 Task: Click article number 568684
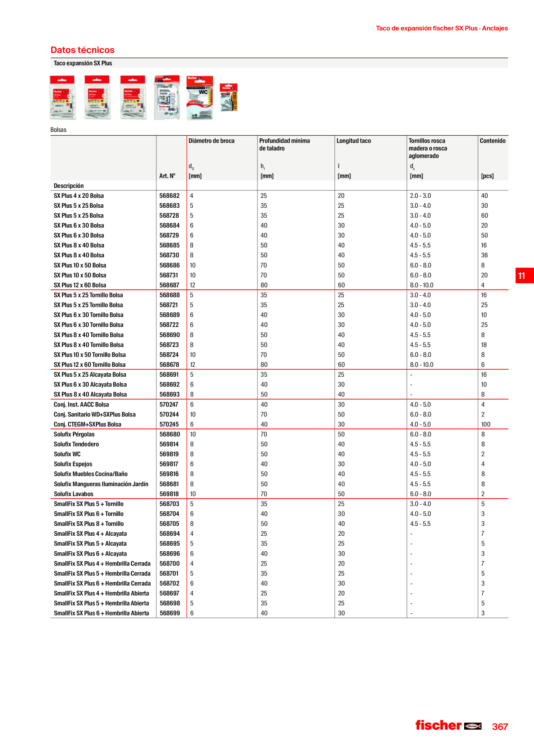point(170,225)
